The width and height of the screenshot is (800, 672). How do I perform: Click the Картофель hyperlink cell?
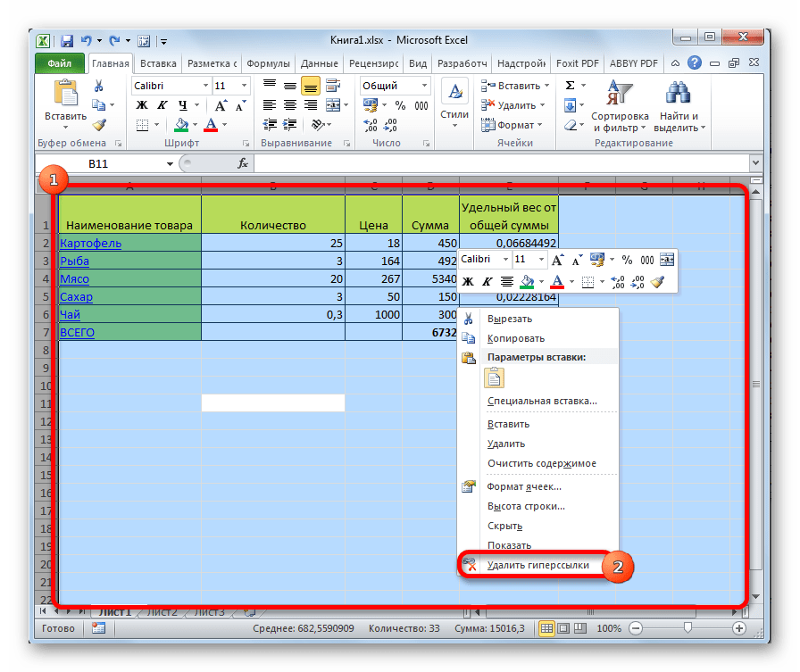90,243
